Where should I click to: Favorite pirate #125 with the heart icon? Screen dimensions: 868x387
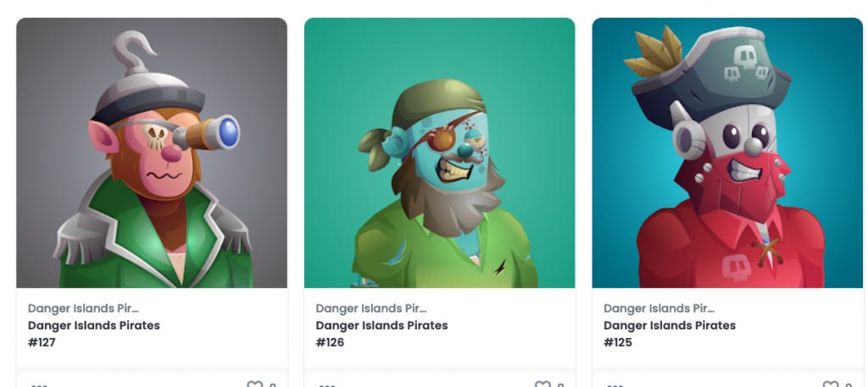[x=831, y=384]
